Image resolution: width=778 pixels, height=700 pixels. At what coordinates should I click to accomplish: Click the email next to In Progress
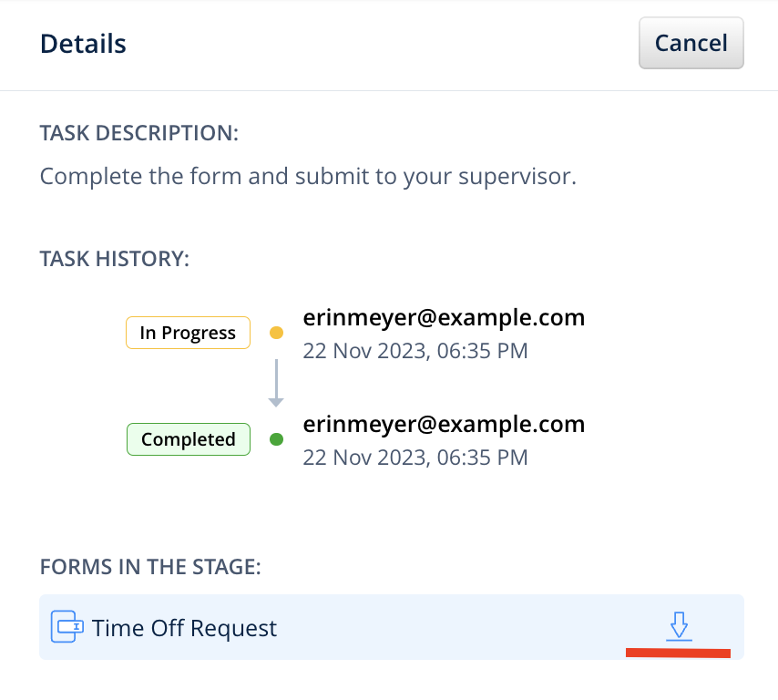pos(444,317)
